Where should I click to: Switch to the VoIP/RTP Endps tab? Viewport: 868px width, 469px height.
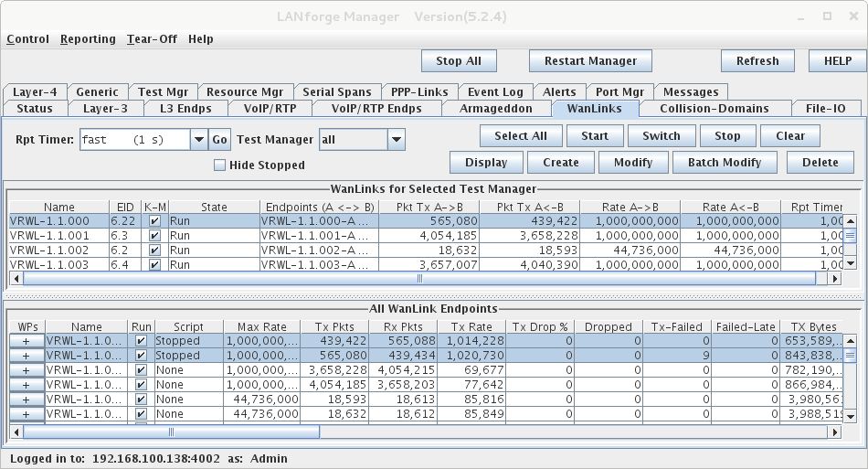376,109
